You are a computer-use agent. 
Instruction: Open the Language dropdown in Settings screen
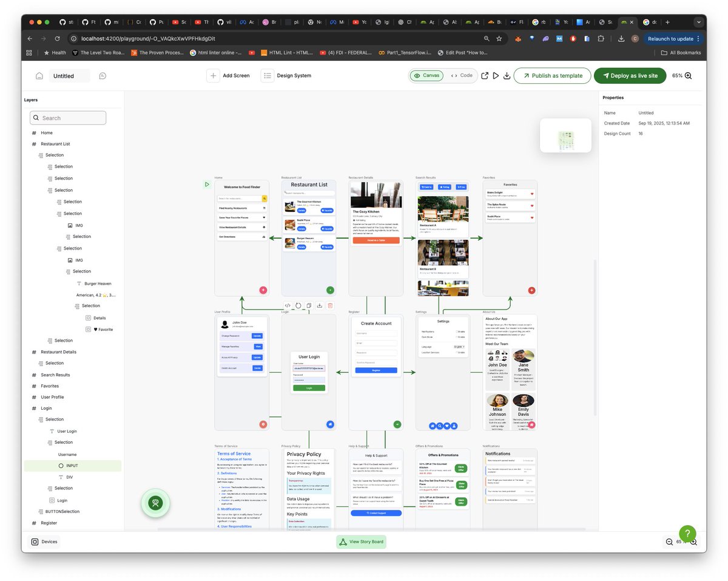pyautogui.click(x=459, y=346)
